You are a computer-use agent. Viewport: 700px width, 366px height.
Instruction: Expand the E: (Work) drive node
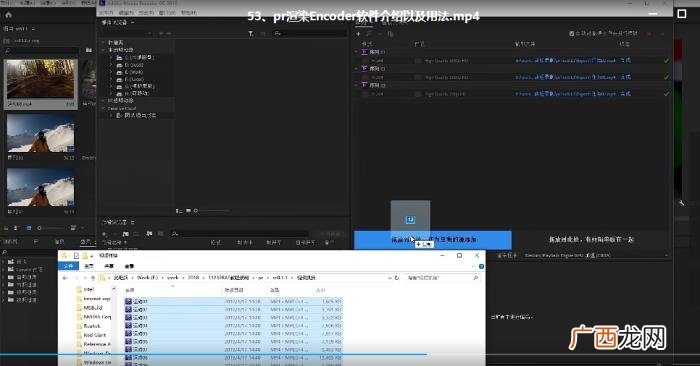111,72
